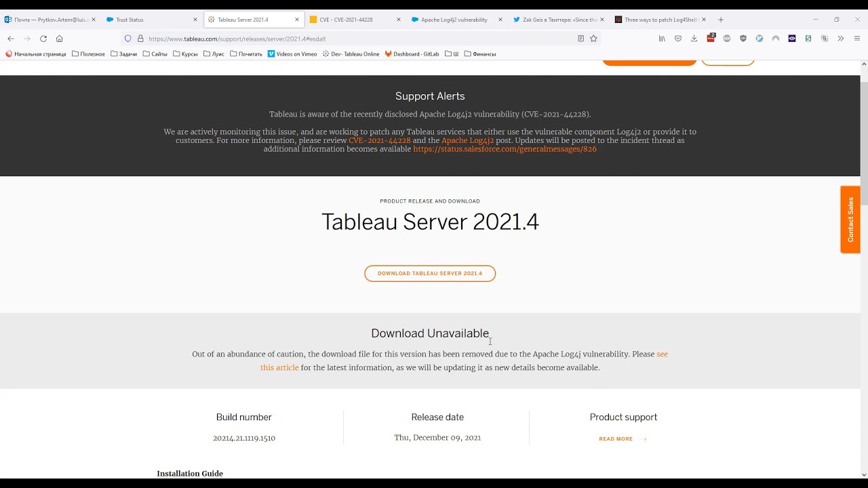Open the Contact Sales side tab
Screen dimensions: 868x488
(x=850, y=220)
